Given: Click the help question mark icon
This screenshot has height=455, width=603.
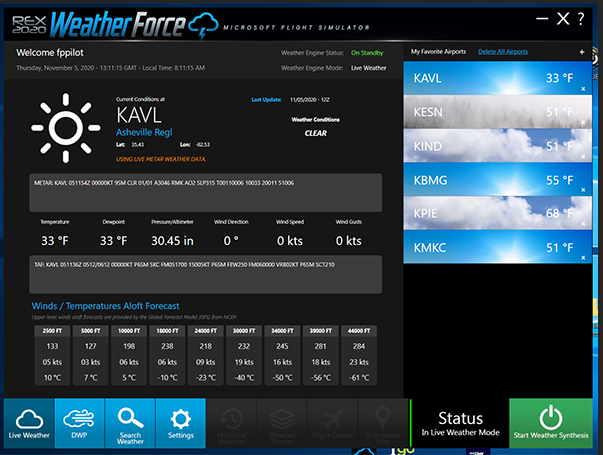Looking at the screenshot, I should pos(581,18).
